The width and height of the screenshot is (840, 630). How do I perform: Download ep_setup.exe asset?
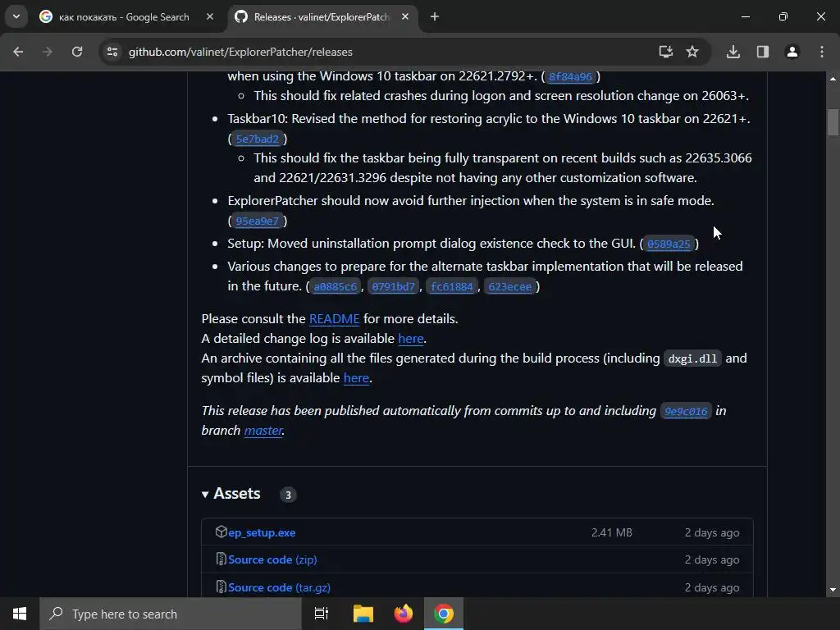[262, 532]
